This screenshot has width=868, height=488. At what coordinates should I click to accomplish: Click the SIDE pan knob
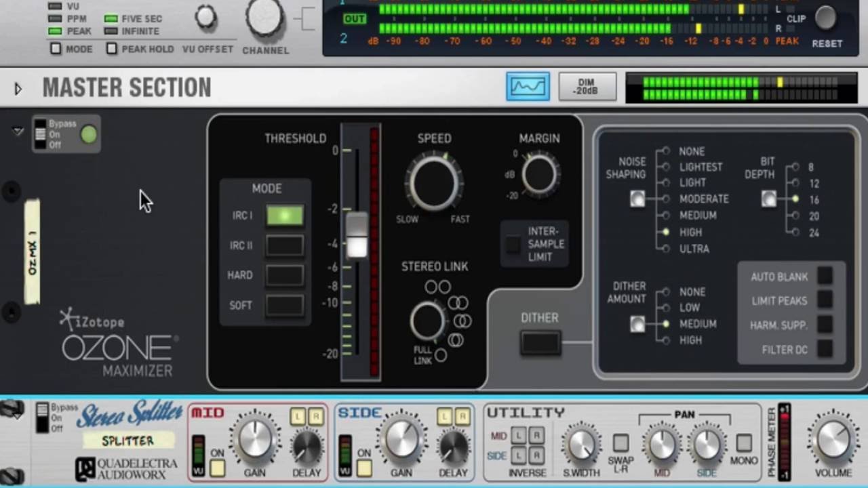(706, 445)
